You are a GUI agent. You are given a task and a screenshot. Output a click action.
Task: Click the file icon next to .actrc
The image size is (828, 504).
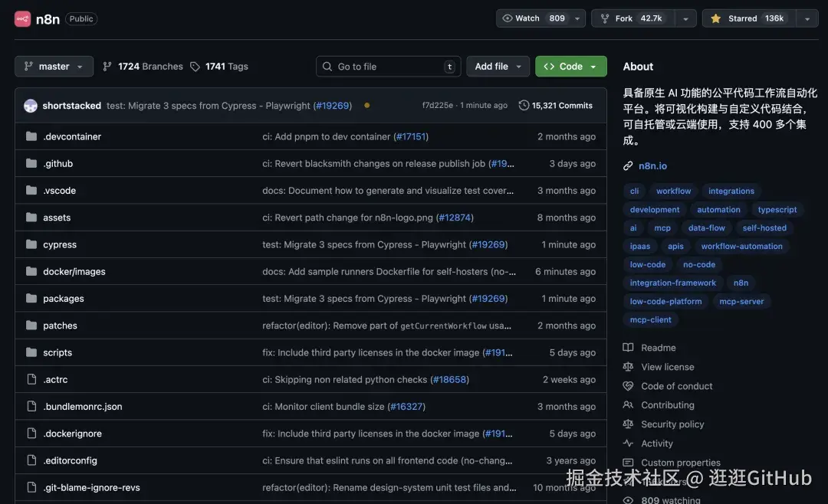click(31, 379)
